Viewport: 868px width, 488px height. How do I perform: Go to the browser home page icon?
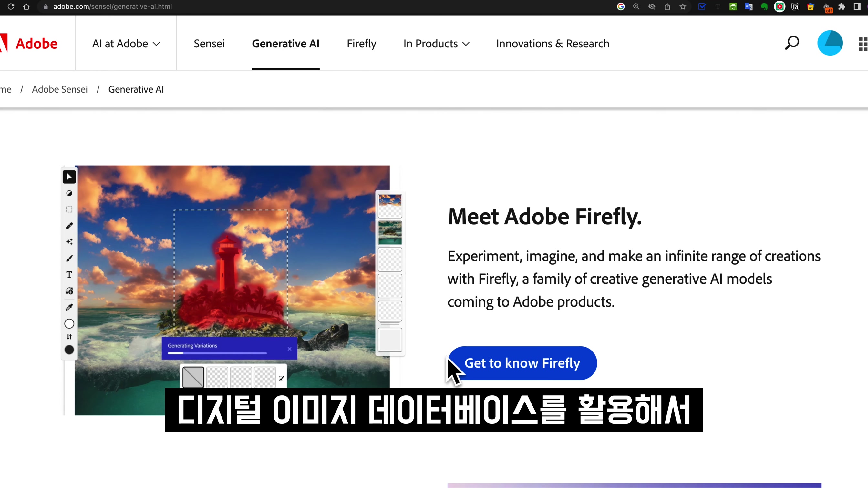(x=26, y=6)
